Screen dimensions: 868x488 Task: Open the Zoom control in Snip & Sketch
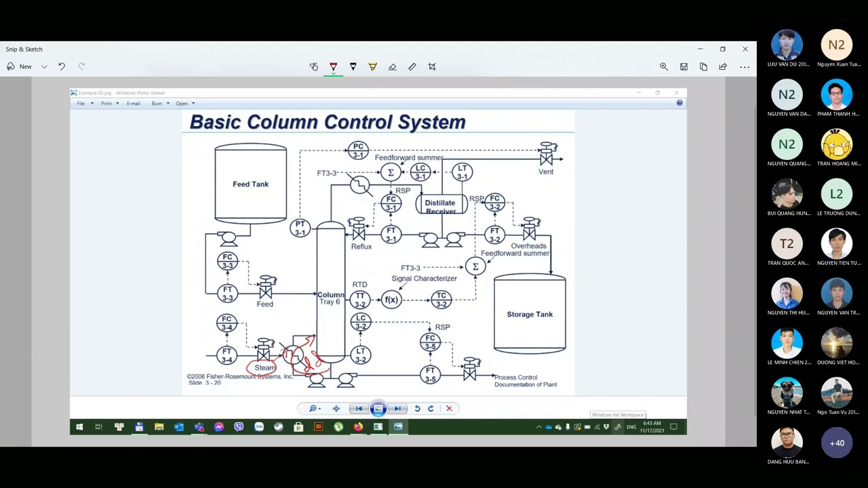(664, 66)
